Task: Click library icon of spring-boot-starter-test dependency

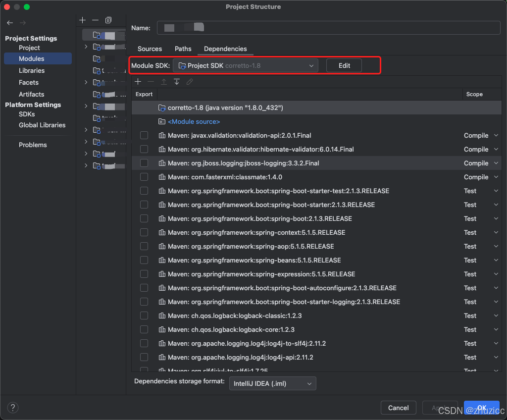Action: (162, 191)
